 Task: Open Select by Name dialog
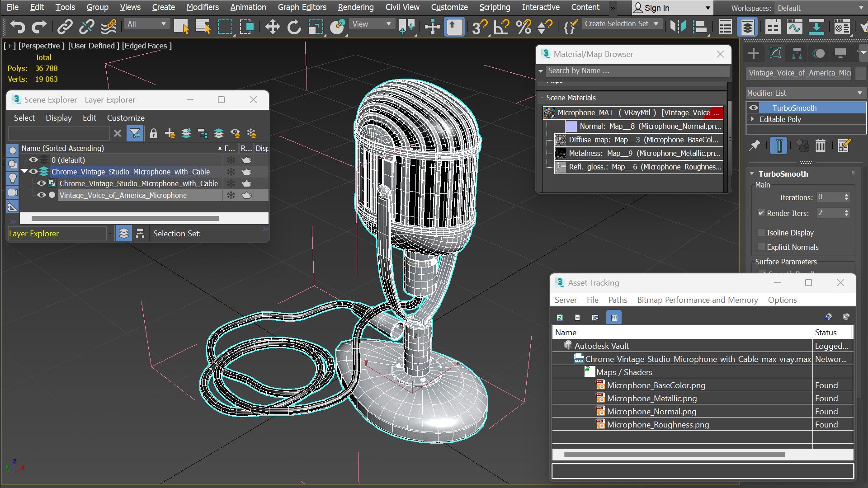coord(203,27)
